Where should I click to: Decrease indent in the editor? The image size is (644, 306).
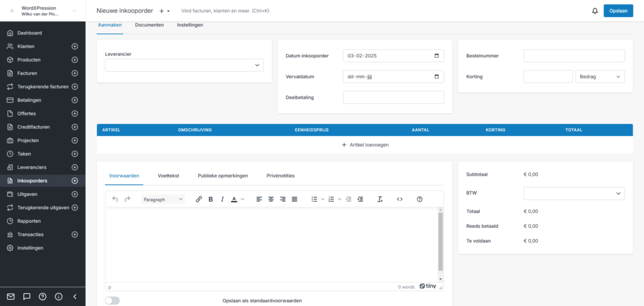[348, 199]
